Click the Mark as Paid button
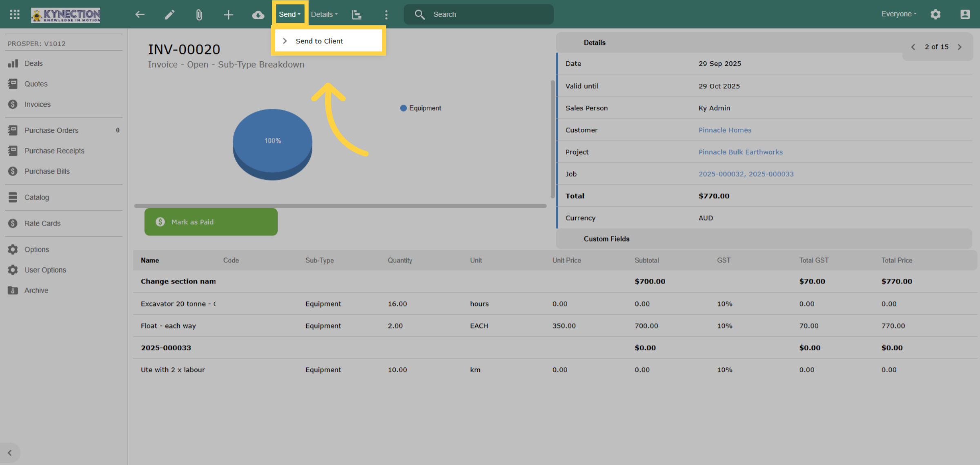980x465 pixels. 211,222
